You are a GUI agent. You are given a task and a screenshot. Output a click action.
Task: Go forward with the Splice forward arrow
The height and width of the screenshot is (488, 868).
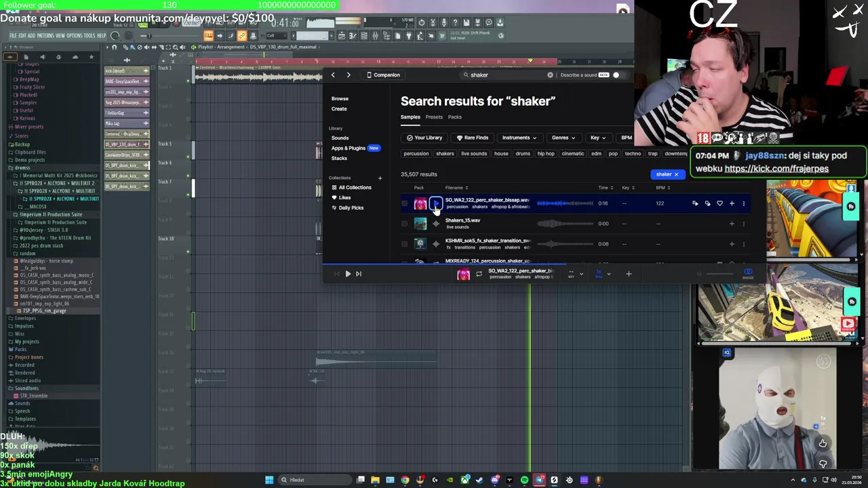coord(349,75)
